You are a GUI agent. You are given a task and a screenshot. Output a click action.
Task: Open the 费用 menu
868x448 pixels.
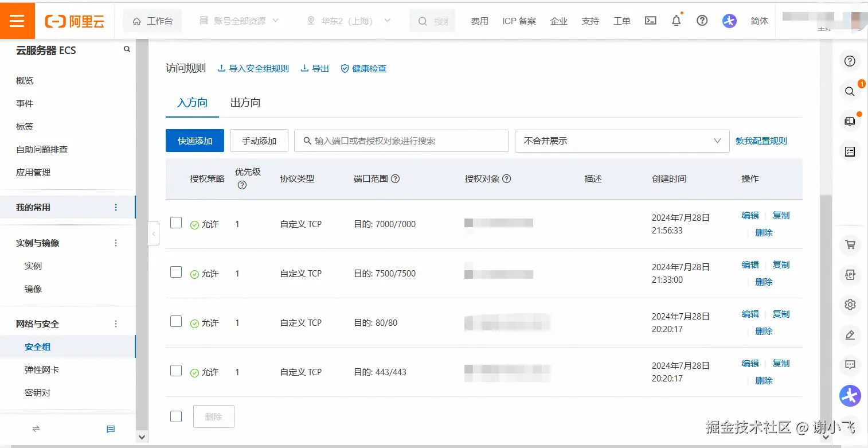[x=480, y=21]
